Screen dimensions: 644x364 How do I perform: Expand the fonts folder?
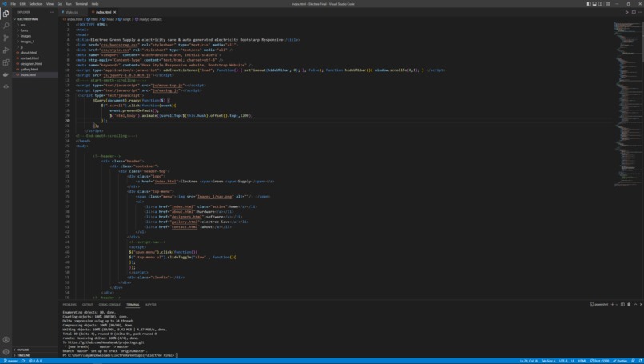coord(24,30)
